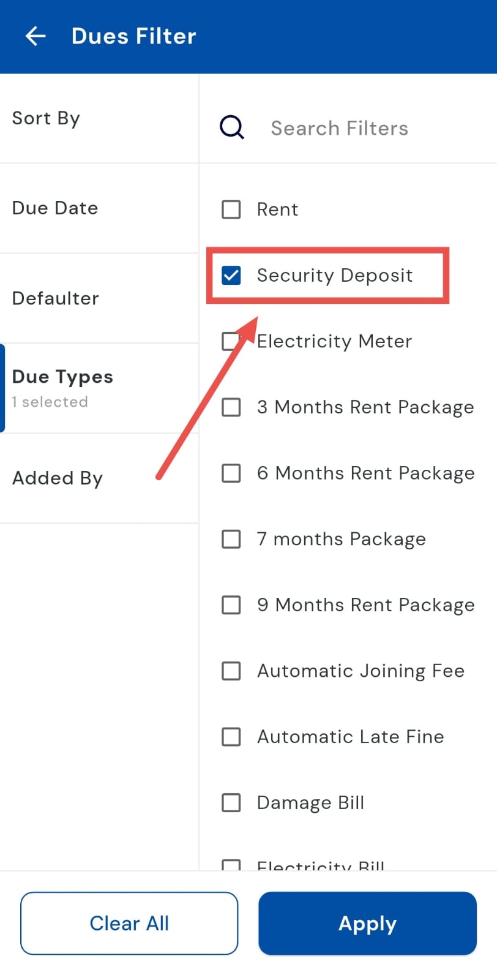Click the Apply button

click(x=367, y=923)
